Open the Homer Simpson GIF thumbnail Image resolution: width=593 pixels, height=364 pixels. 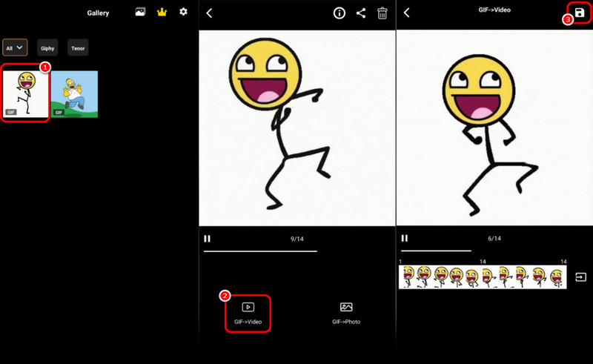[74, 94]
